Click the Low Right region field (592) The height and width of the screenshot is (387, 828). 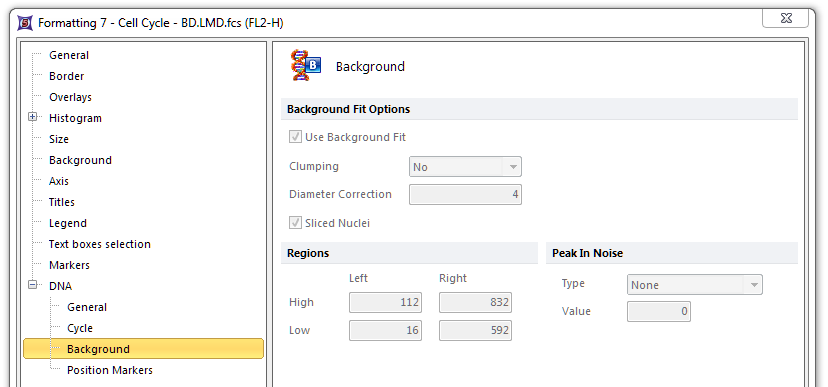[x=475, y=331]
